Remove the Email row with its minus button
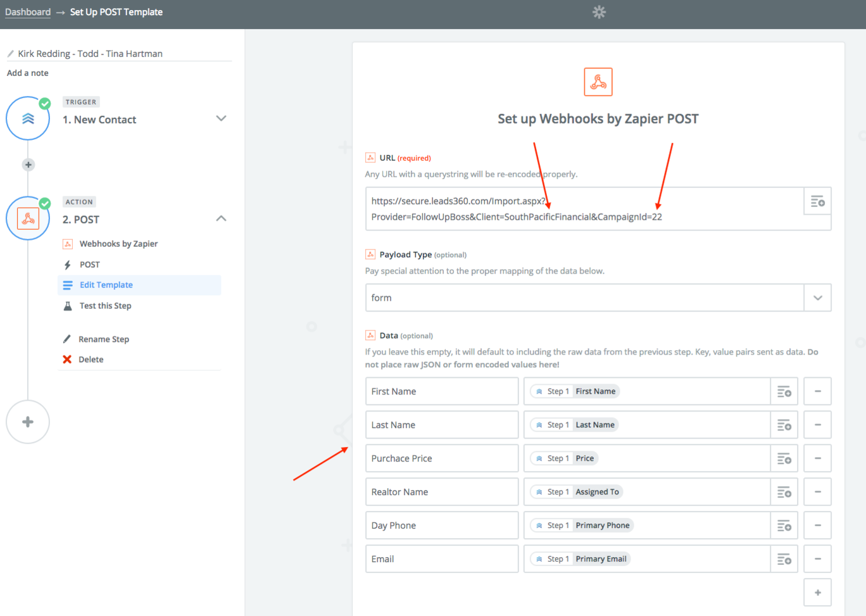This screenshot has height=616, width=866. [817, 558]
